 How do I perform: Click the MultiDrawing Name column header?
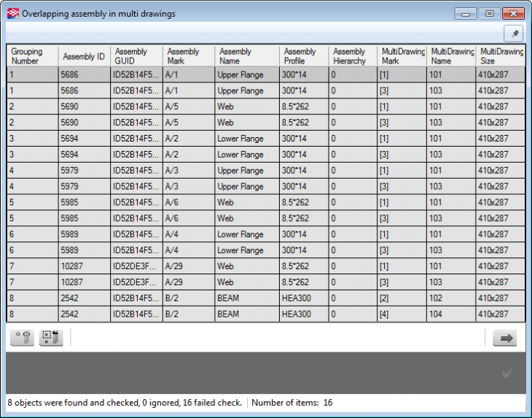tap(451, 56)
